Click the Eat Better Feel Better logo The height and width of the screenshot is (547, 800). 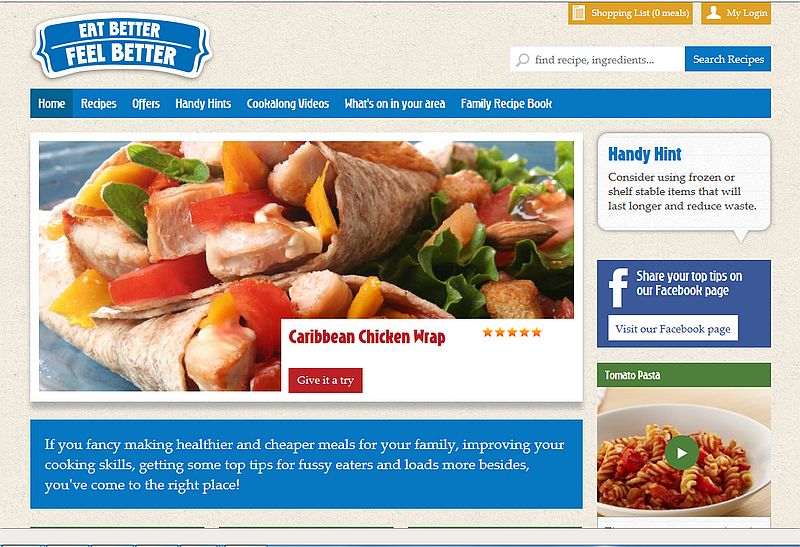(121, 46)
